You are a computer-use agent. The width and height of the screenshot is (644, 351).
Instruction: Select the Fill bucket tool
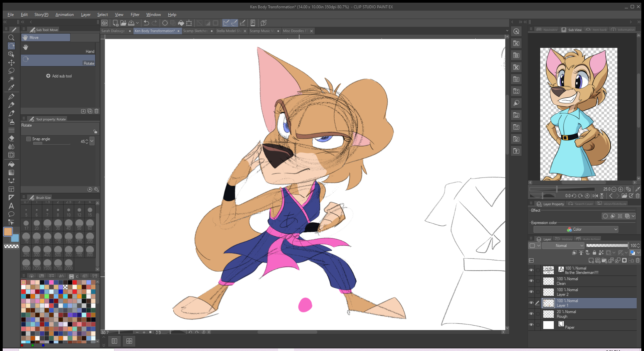(11, 164)
